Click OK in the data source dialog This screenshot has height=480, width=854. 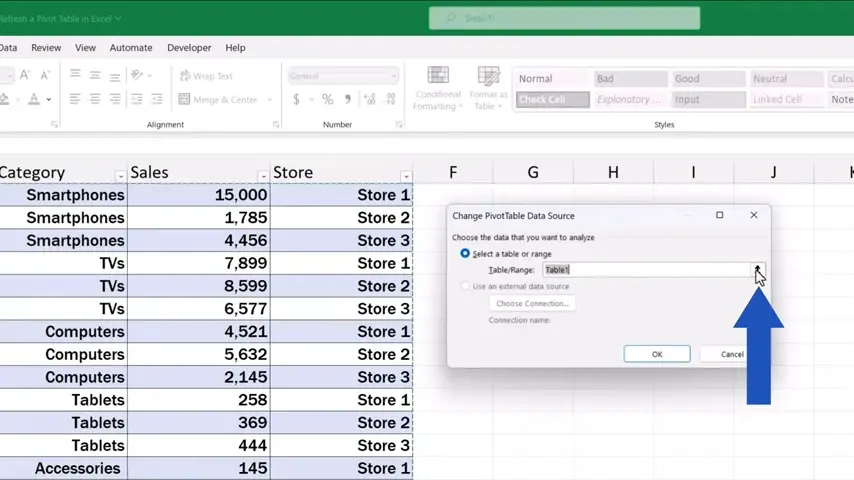[656, 354]
